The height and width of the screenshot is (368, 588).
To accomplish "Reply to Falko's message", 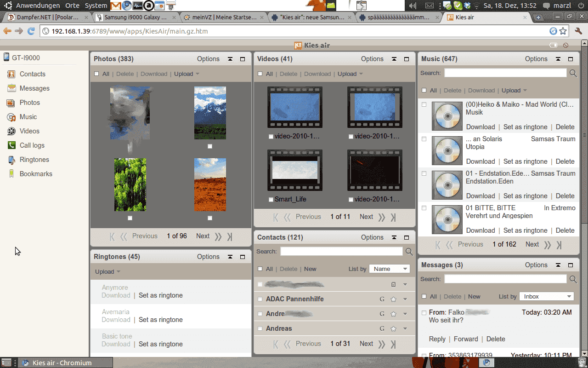I will point(437,339).
